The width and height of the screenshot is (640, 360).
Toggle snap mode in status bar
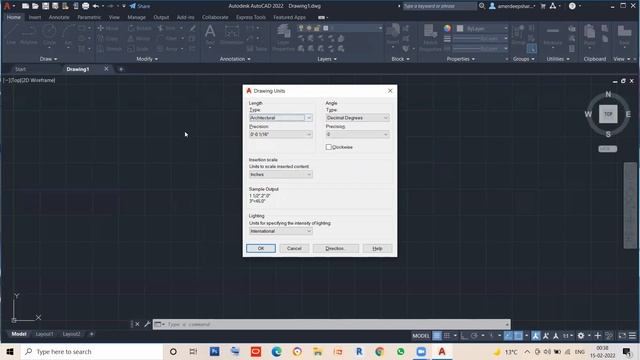pos(447,336)
